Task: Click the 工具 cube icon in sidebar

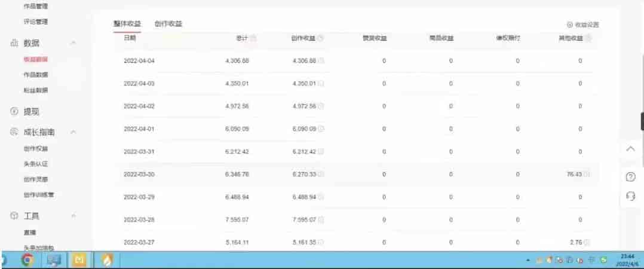Action: coord(14,216)
